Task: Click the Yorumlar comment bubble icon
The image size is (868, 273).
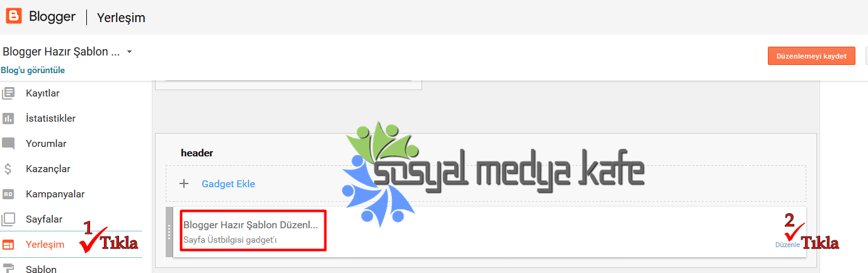Action: (8, 144)
